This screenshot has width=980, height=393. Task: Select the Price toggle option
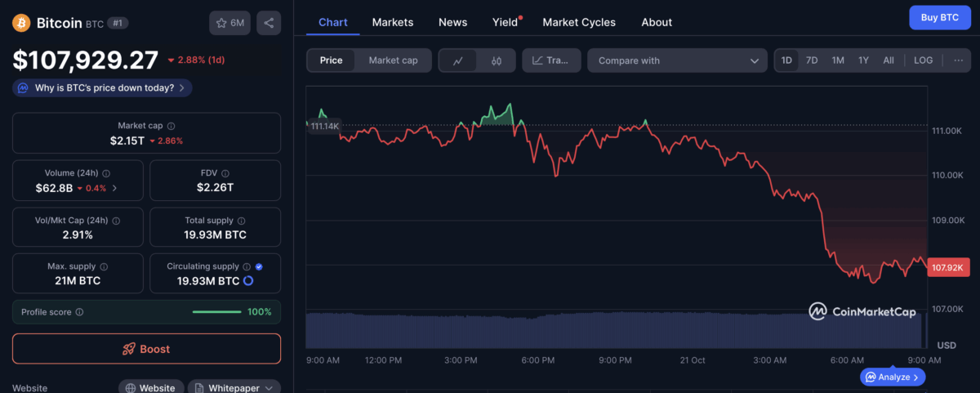pyautogui.click(x=331, y=60)
